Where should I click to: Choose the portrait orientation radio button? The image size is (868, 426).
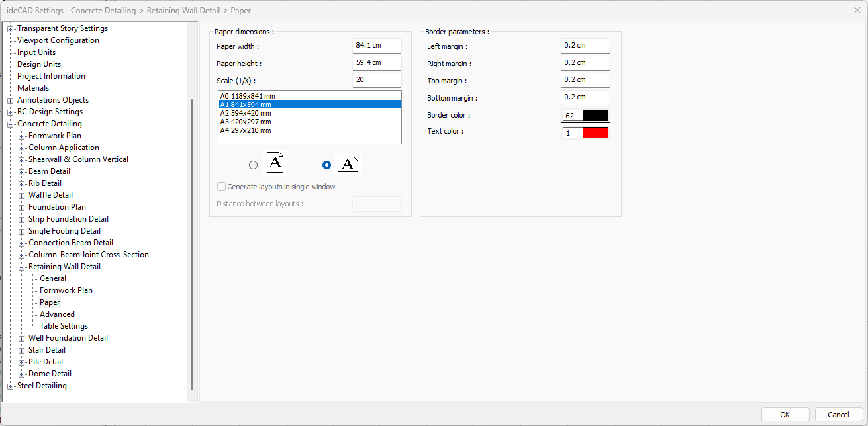pos(253,165)
